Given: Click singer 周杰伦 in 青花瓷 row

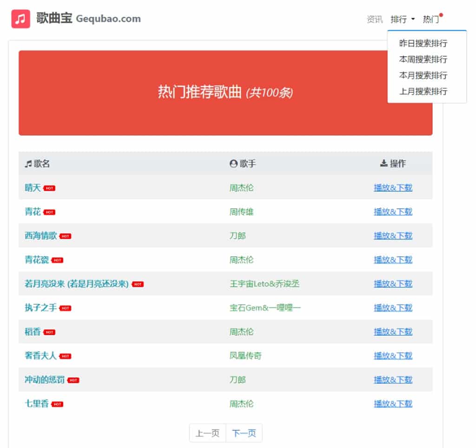Looking at the screenshot, I should [x=241, y=260].
